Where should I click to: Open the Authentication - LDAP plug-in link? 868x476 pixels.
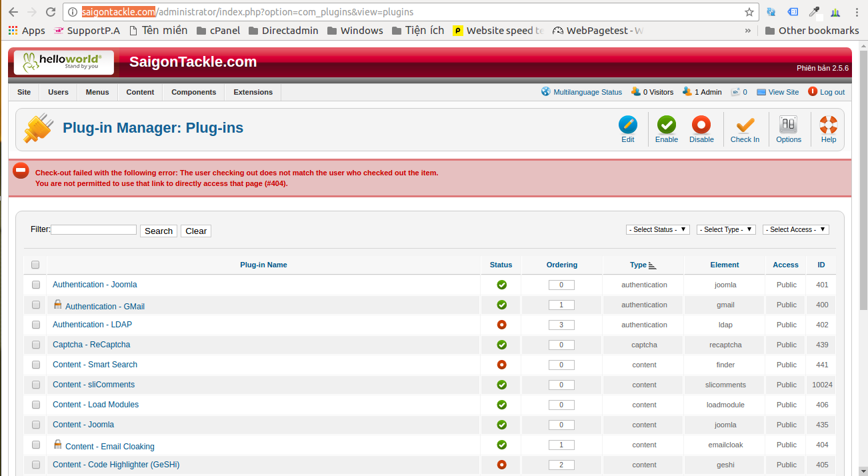[92, 325]
